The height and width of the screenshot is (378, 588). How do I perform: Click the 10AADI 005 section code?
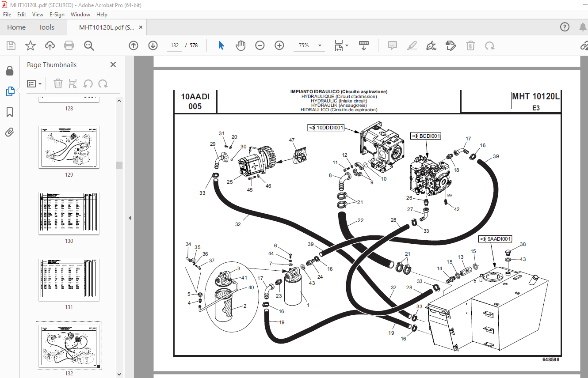click(x=195, y=102)
